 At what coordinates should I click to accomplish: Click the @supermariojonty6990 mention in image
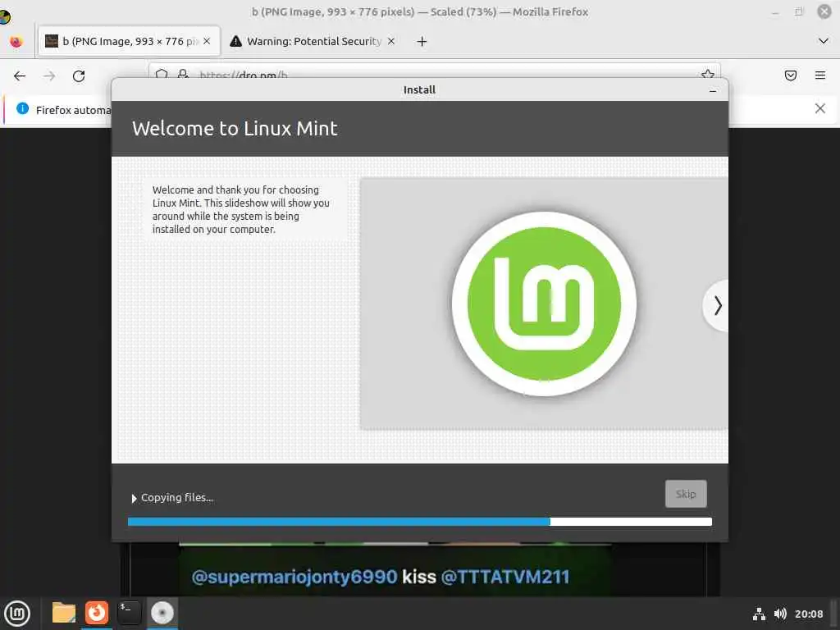coord(294,577)
